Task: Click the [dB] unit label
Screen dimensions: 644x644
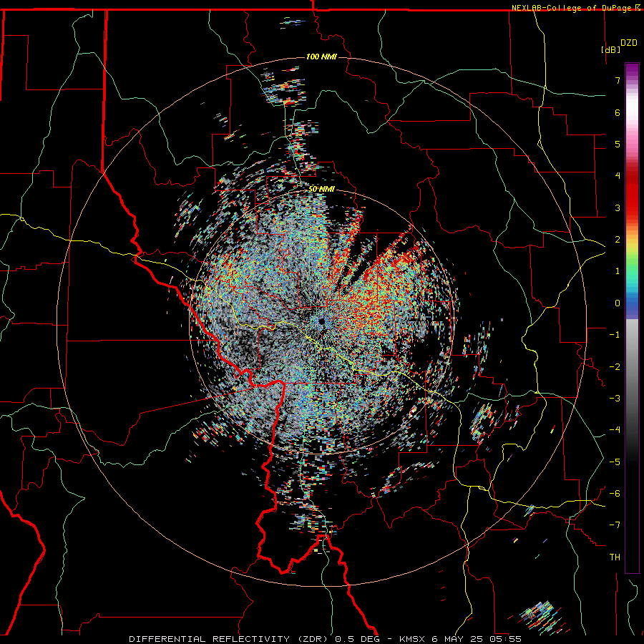Action: coord(611,49)
